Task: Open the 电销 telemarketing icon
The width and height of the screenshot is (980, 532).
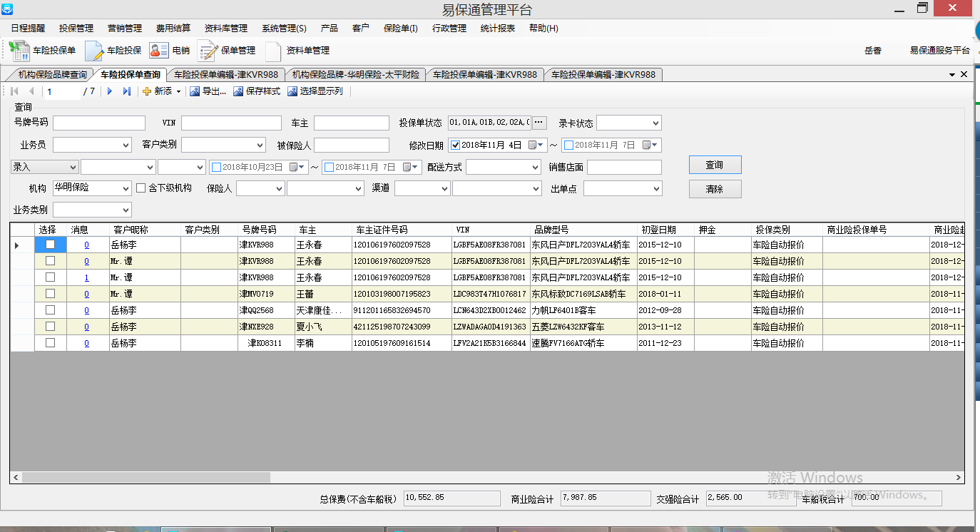Action: tap(158, 51)
